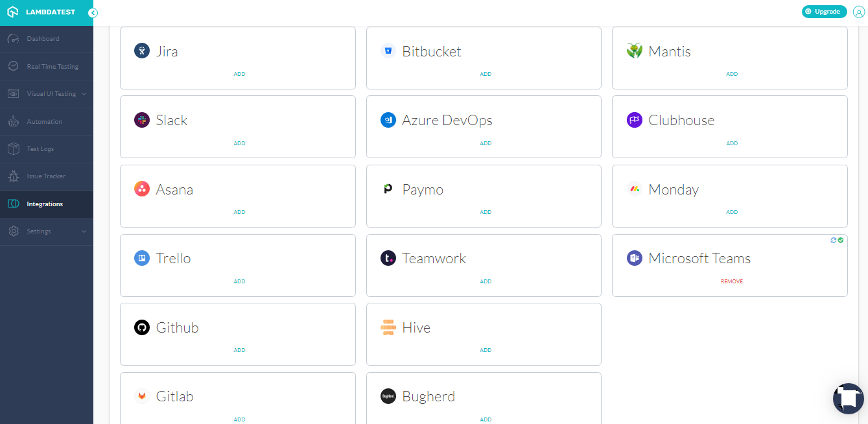Open the chat widget bubble

point(848,398)
